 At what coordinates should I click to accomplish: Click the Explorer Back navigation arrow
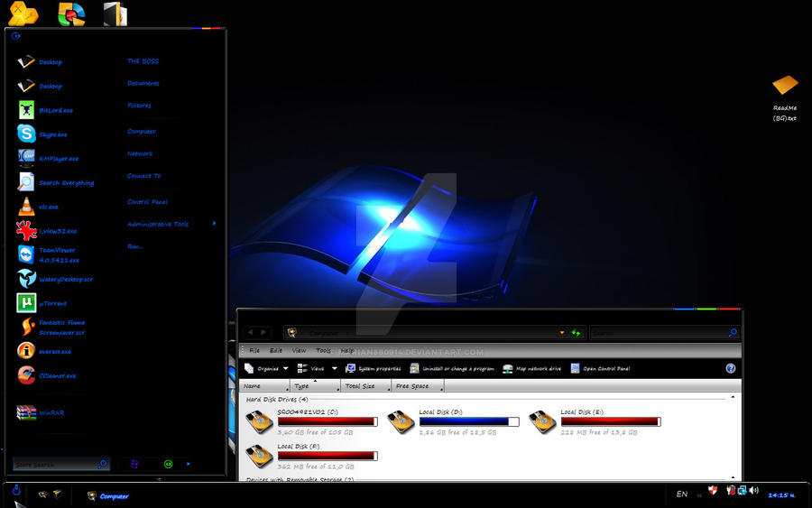click(250, 332)
